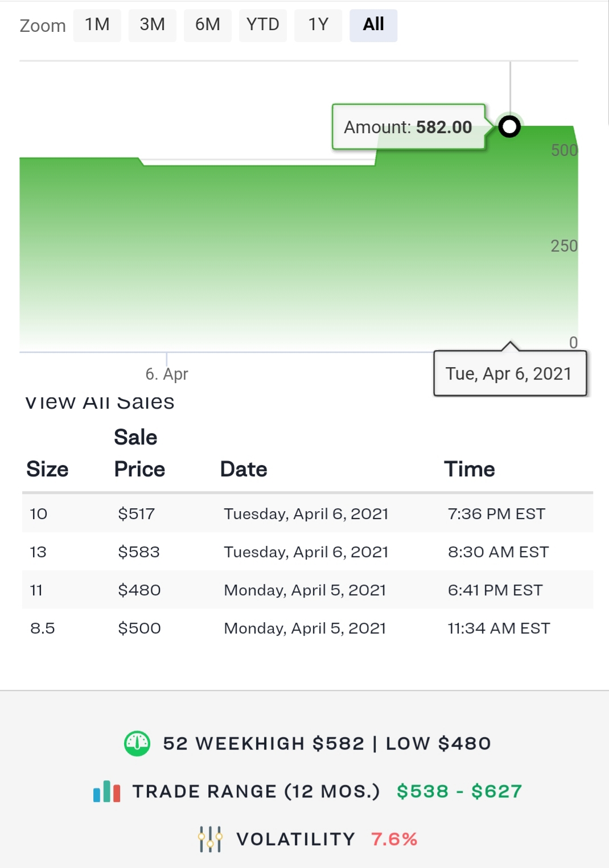The height and width of the screenshot is (868, 609).
Task: Select the 3M zoom range
Action: pyautogui.click(x=153, y=25)
